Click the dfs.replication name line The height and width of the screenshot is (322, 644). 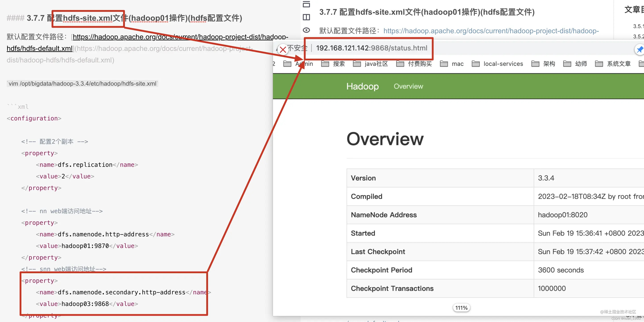(x=87, y=165)
